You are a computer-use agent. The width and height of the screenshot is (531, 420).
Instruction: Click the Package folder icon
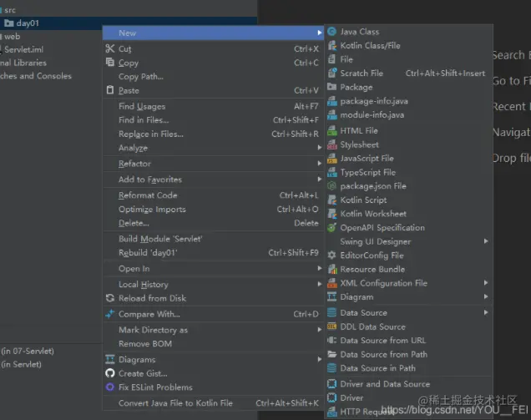[332, 87]
